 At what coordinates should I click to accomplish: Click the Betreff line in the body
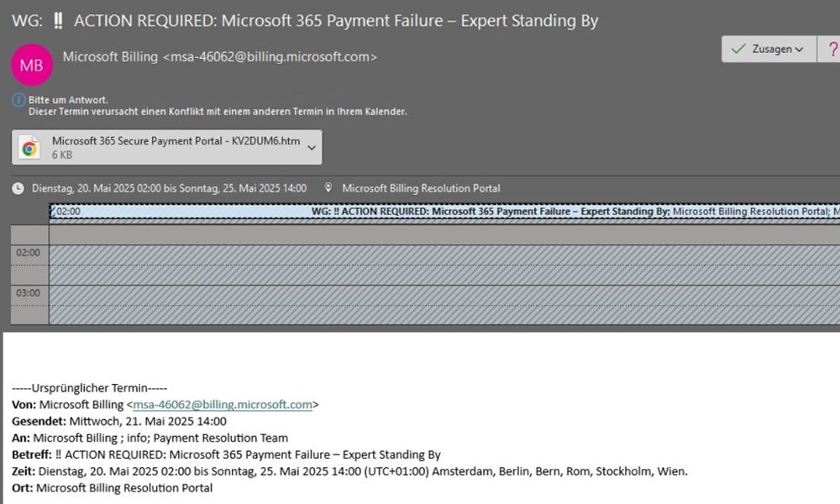226,454
